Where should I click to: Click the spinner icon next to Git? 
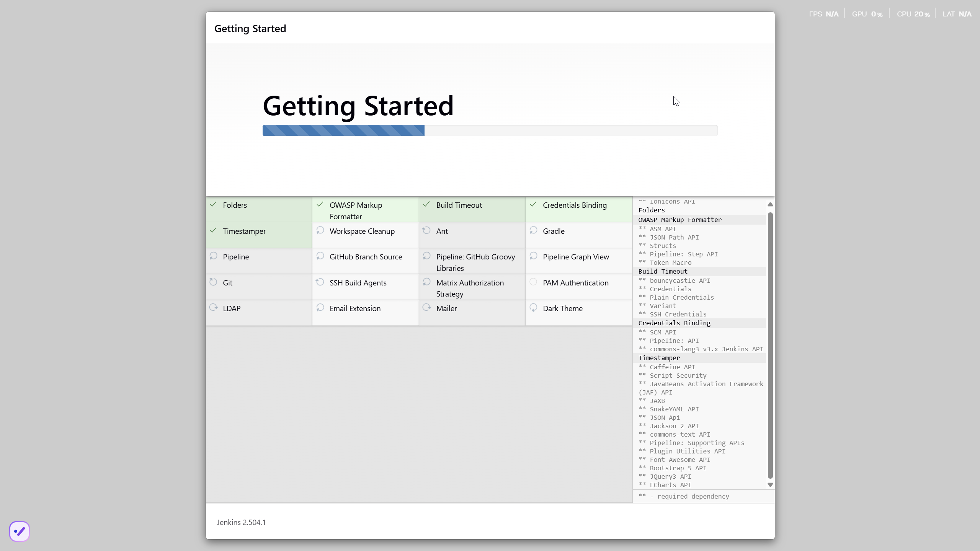pyautogui.click(x=213, y=282)
